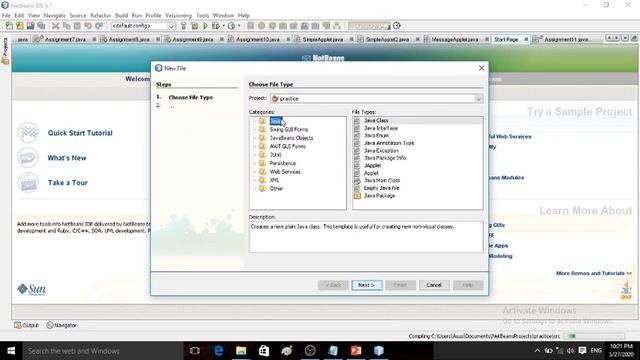Click the Profile Main Project icon

coord(231,26)
